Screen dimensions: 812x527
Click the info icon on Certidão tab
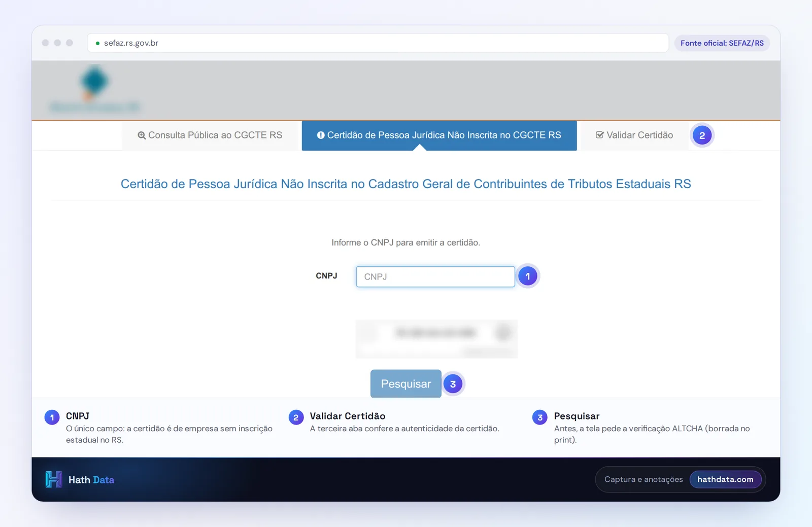pyautogui.click(x=321, y=135)
